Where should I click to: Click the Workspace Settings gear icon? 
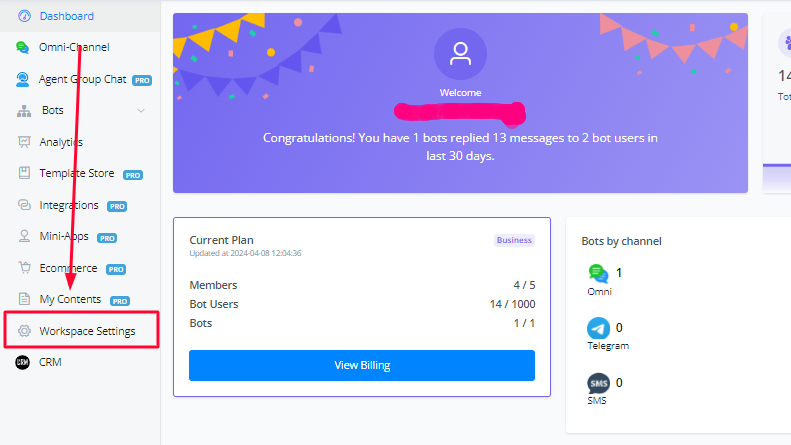pos(24,331)
